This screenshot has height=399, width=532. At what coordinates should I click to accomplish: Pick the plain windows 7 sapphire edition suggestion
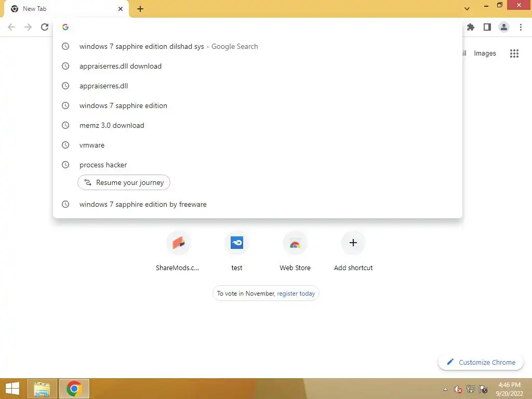(258, 105)
